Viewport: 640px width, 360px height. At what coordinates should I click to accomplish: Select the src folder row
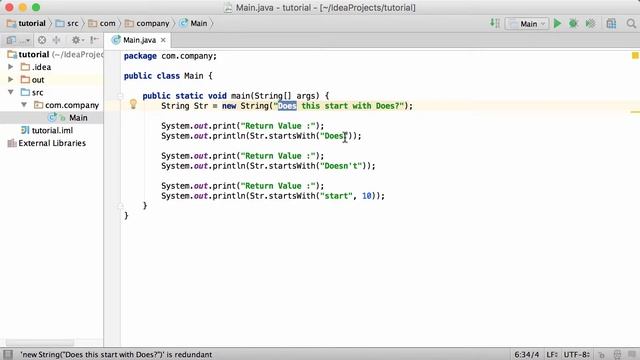click(52, 92)
